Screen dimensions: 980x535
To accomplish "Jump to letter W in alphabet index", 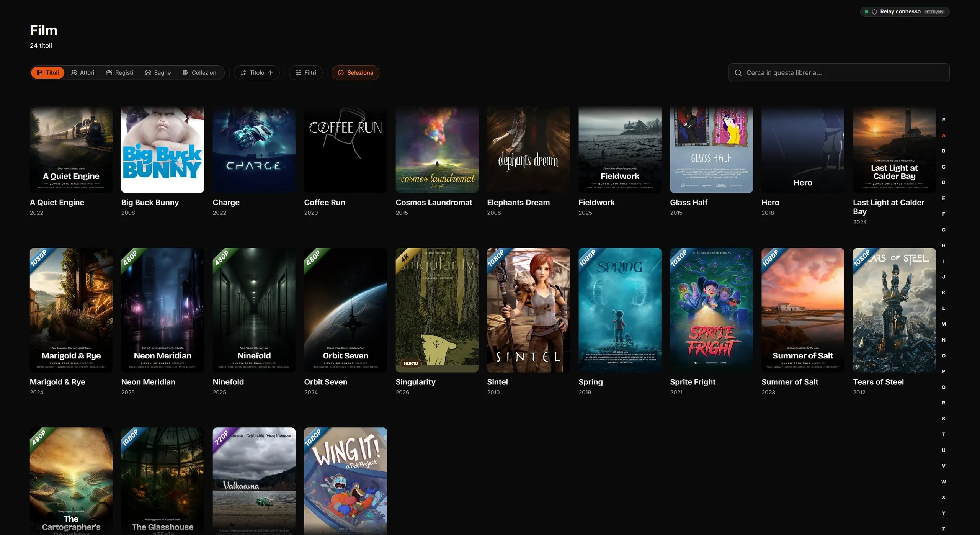I will pyautogui.click(x=944, y=482).
